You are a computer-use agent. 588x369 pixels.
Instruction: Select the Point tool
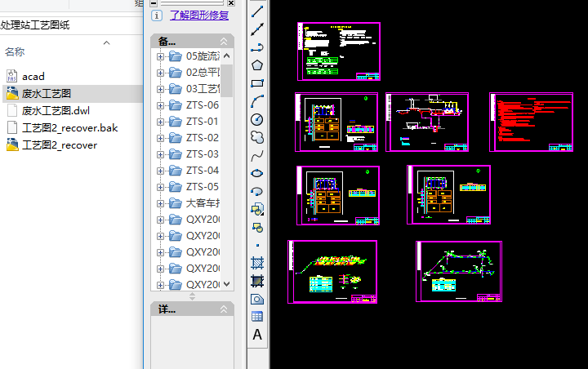pos(257,245)
